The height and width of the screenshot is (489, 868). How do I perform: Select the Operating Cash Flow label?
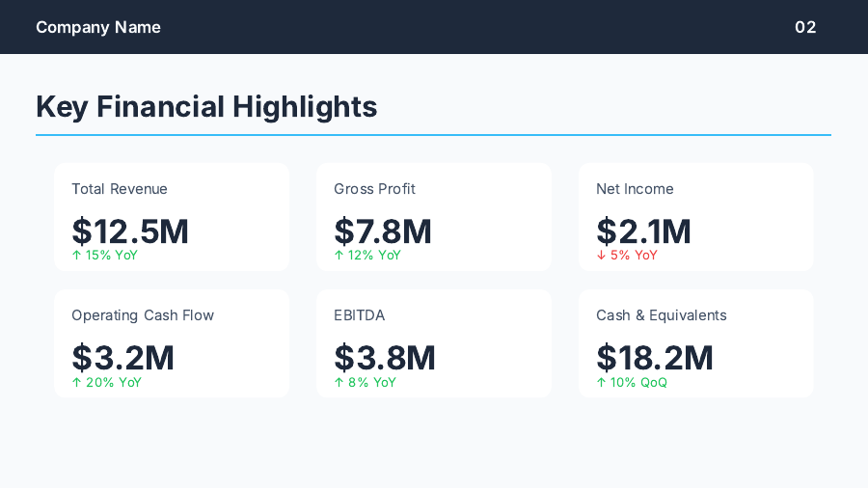[x=143, y=315]
